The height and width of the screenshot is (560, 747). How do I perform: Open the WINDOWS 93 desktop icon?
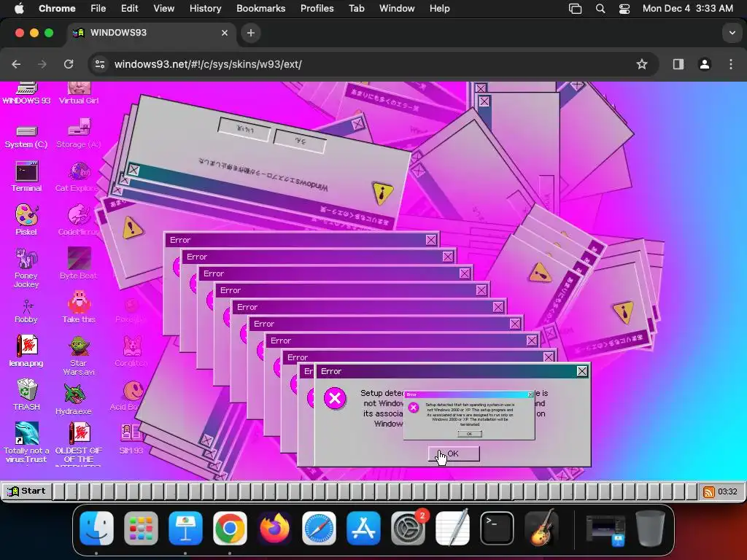[x=26, y=93]
